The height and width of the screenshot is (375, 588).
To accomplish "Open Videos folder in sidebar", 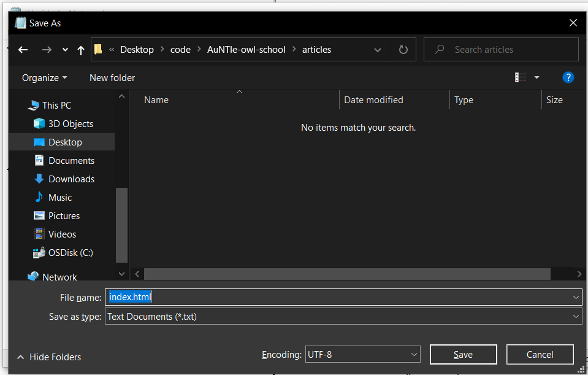I will point(63,234).
